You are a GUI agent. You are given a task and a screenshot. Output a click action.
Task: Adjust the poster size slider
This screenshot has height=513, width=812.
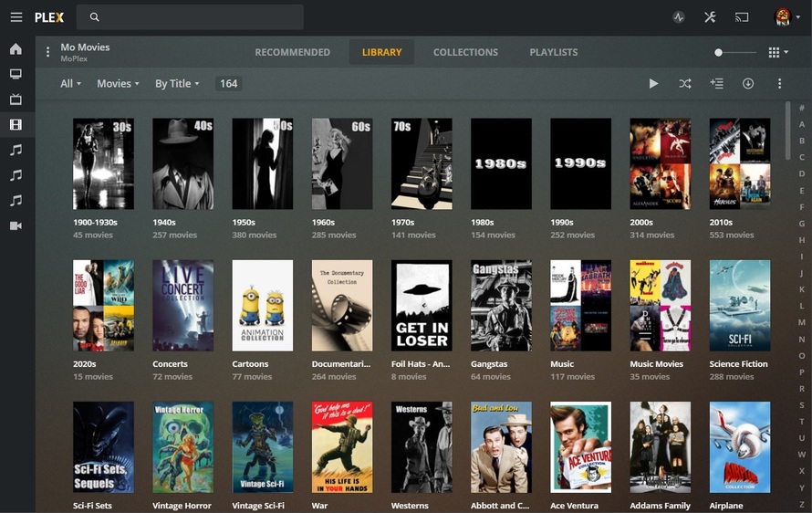coord(718,52)
